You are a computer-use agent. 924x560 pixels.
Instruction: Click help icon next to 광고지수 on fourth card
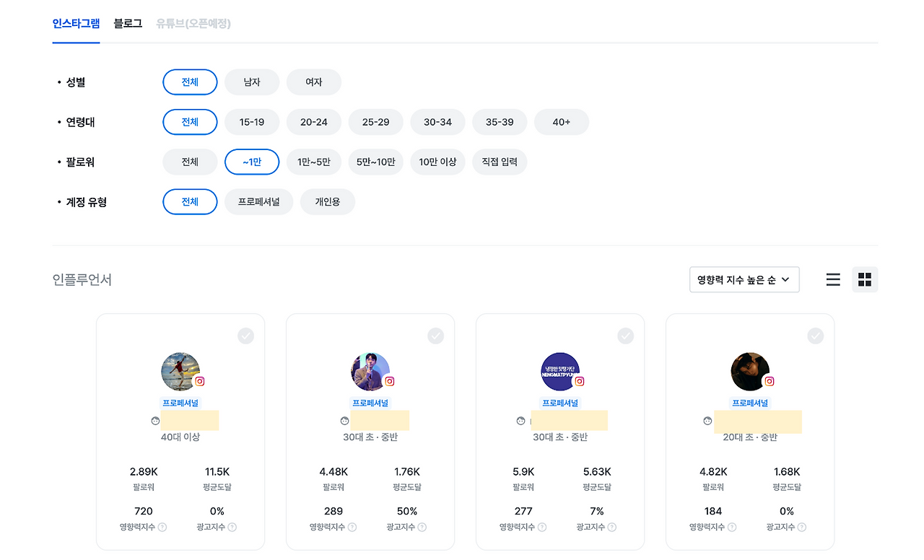801,528
